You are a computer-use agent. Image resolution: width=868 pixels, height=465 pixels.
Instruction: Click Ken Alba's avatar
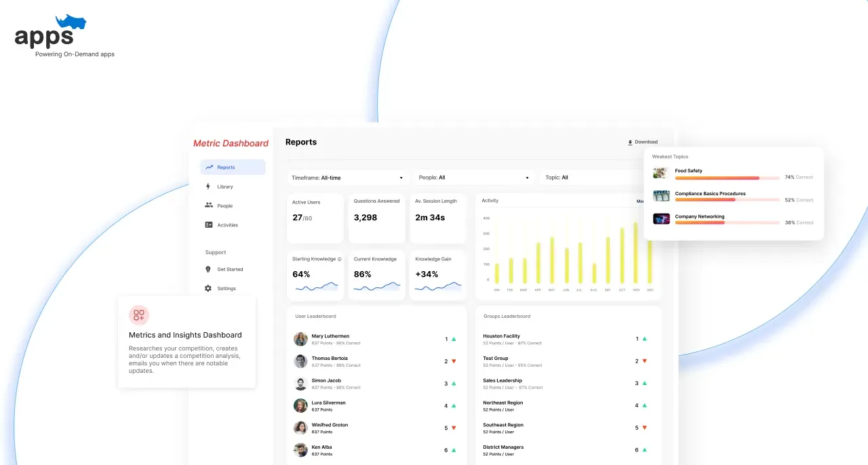click(x=300, y=450)
